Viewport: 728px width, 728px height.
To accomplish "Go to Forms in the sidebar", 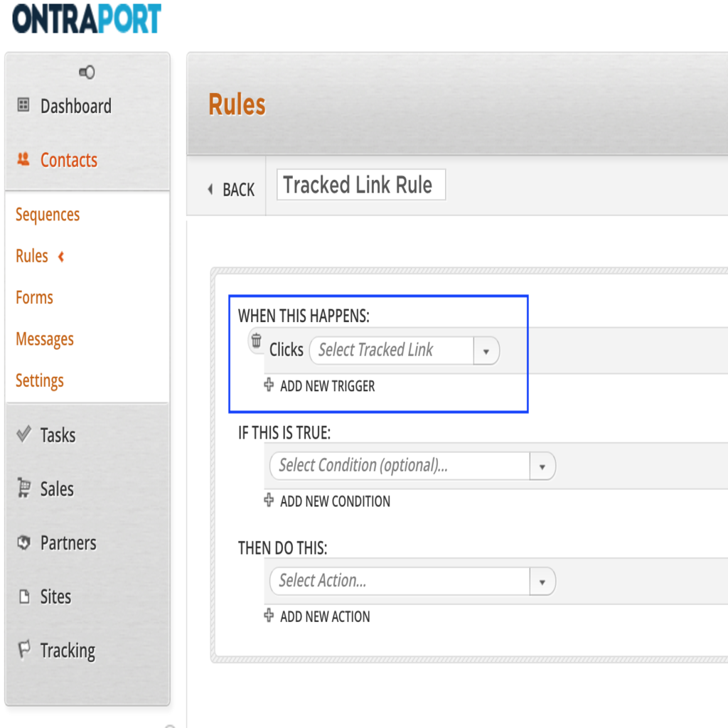I will (34, 297).
